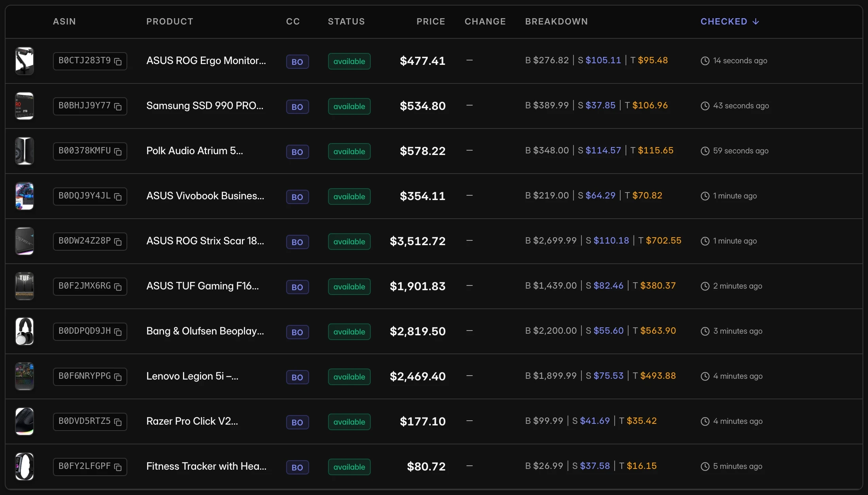The height and width of the screenshot is (495, 868).
Task: Click BO badge in Lenovo Legion 5i row
Action: tap(297, 377)
